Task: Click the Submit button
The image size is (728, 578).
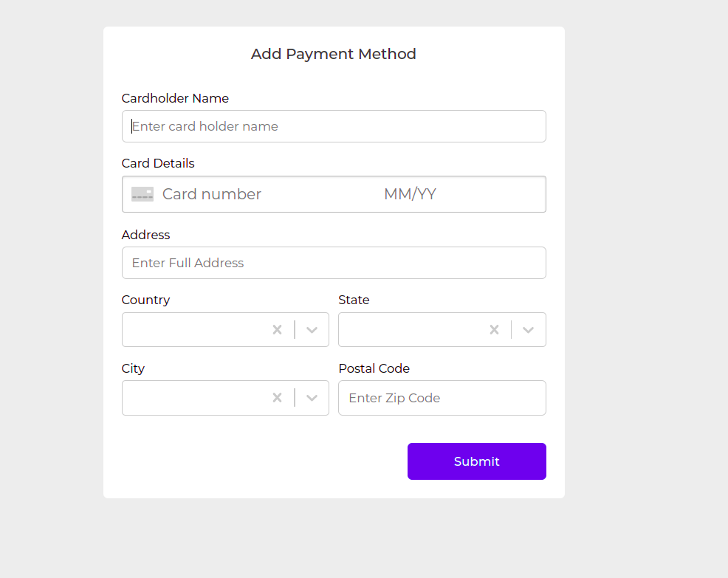Action: 477,461
